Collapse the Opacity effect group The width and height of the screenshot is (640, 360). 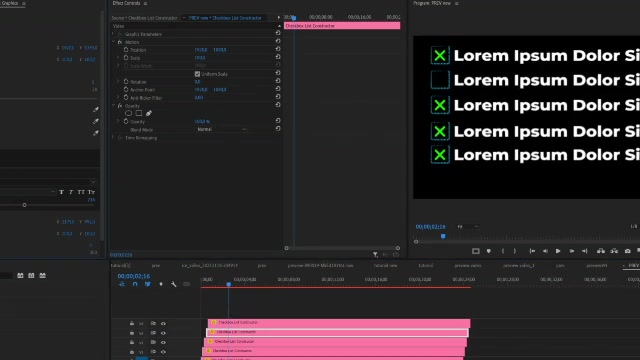[x=114, y=105]
